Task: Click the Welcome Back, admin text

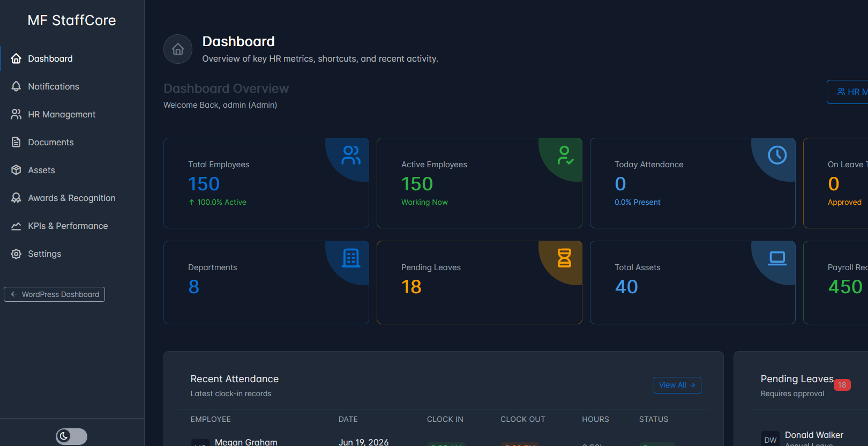Action: (x=220, y=105)
